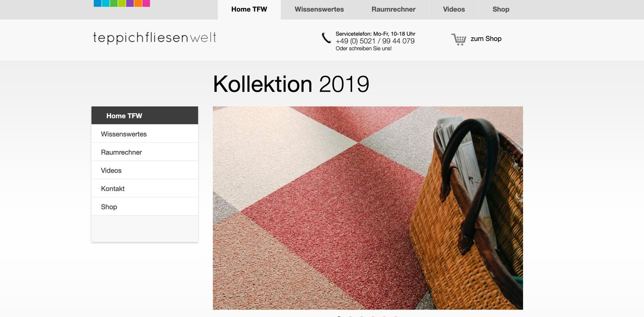Click the shopping cart icon
The image size is (644, 317).
point(459,39)
